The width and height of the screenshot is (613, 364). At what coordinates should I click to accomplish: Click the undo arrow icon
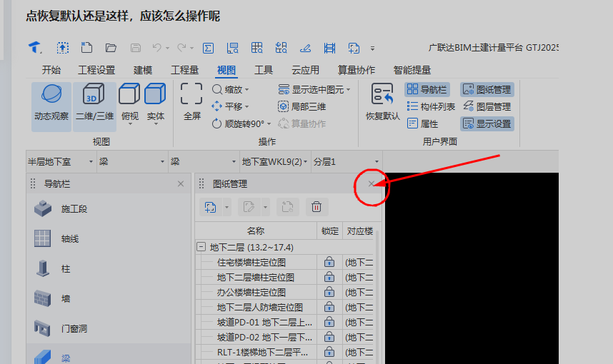[157, 48]
